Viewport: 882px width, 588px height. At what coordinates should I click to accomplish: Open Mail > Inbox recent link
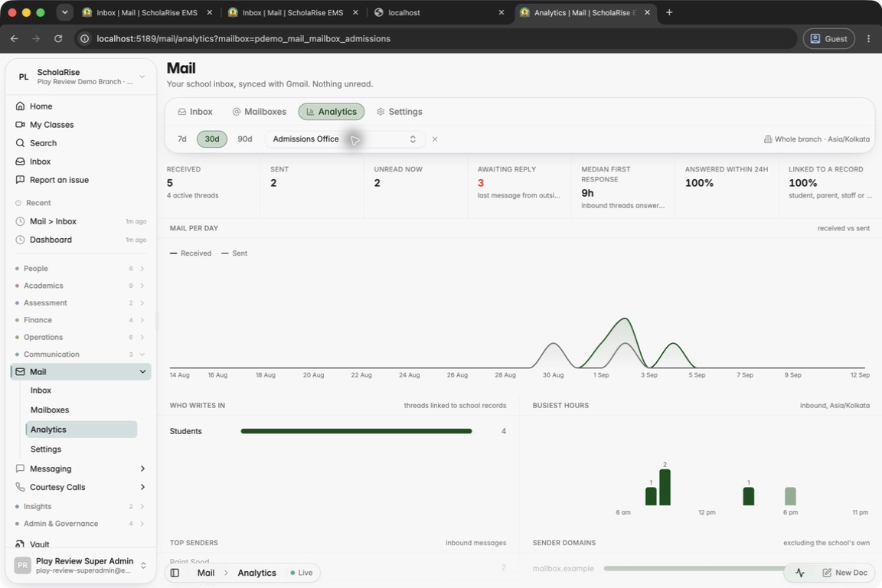click(80, 221)
